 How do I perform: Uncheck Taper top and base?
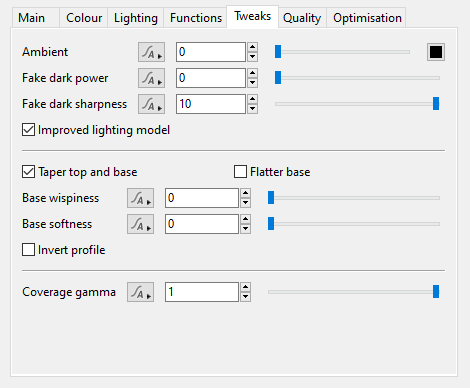point(28,172)
